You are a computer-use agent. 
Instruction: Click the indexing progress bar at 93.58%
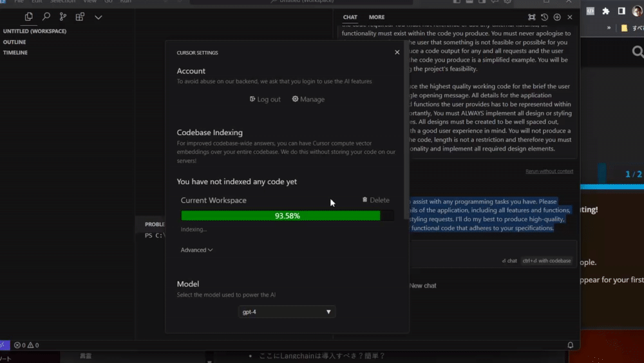coord(287,216)
